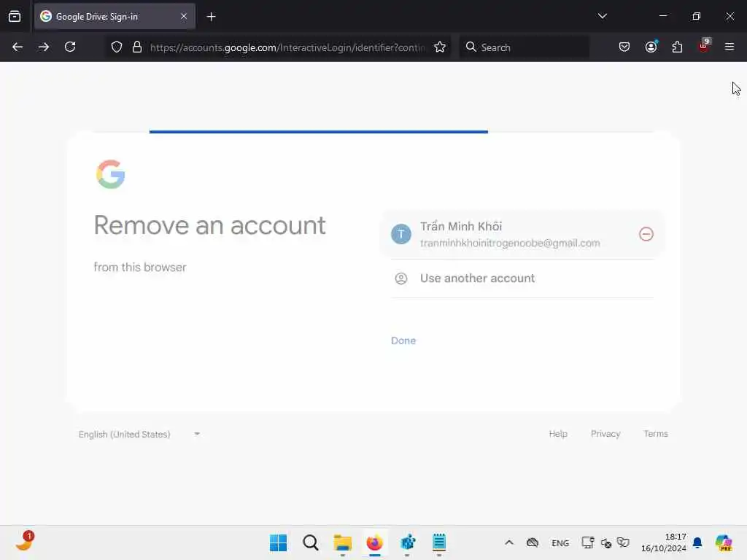This screenshot has width=747, height=560.
Task: Open Windows taskbar Search
Action: point(311,542)
